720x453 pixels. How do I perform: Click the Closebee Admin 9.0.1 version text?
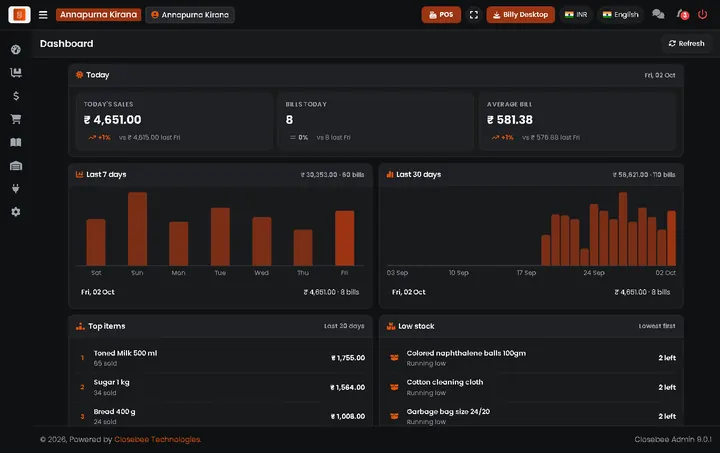point(673,440)
